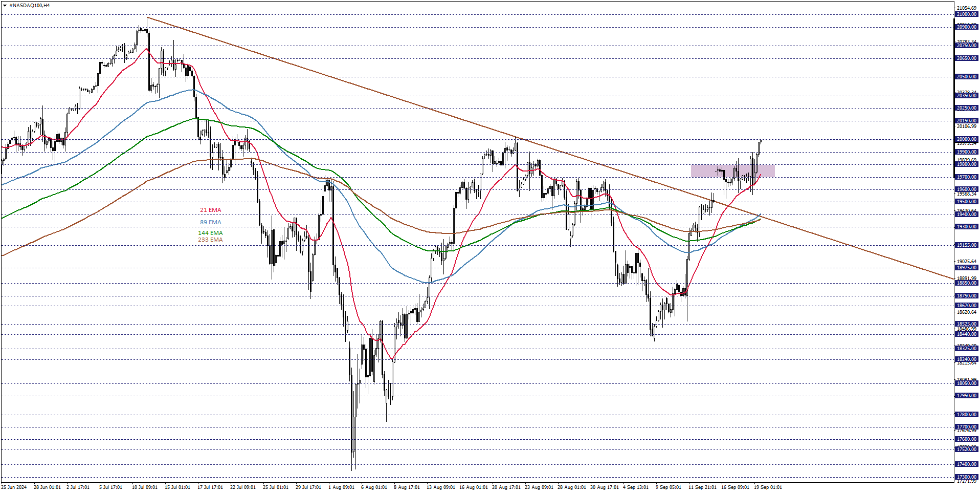980x493 pixels.
Task: Click the 4 Sep 13:01 time label
Action: (x=636, y=487)
